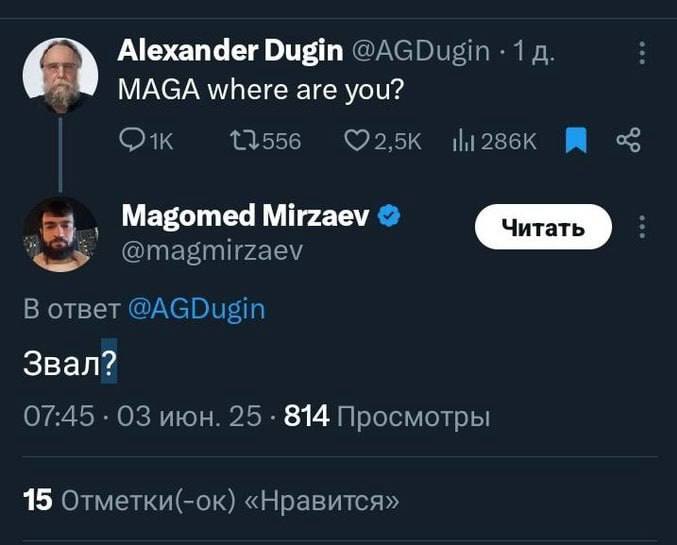Open the more options menu for Dugin's tweet
Image resolution: width=677 pixels, height=545 pixels.
point(642,51)
